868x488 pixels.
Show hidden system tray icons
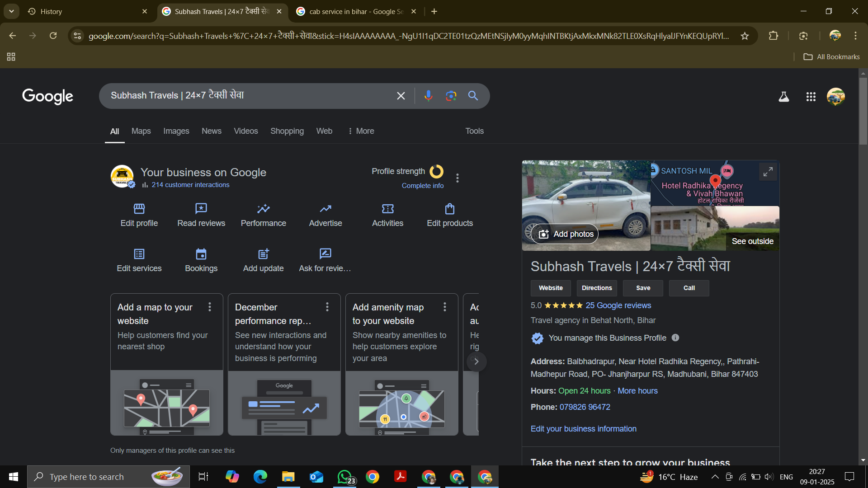pos(715,477)
